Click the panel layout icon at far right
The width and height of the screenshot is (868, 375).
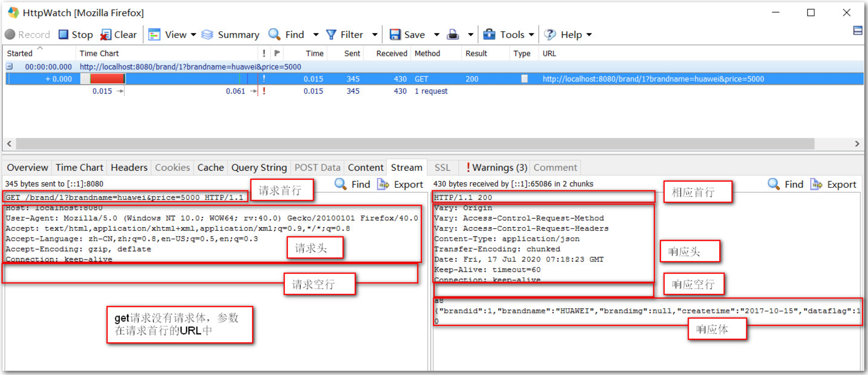point(858,30)
